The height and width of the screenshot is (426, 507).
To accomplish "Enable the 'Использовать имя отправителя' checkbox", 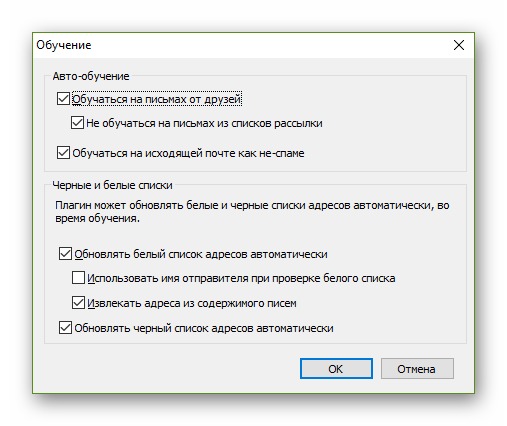I will (x=78, y=278).
